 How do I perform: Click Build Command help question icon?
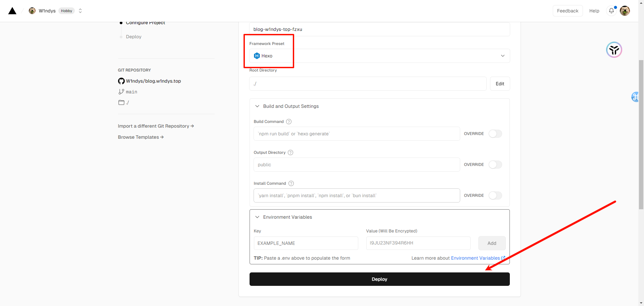pos(289,122)
